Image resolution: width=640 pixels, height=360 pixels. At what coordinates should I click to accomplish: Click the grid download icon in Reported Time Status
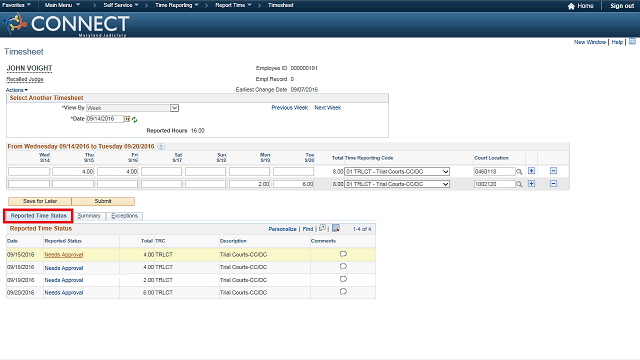coord(336,228)
